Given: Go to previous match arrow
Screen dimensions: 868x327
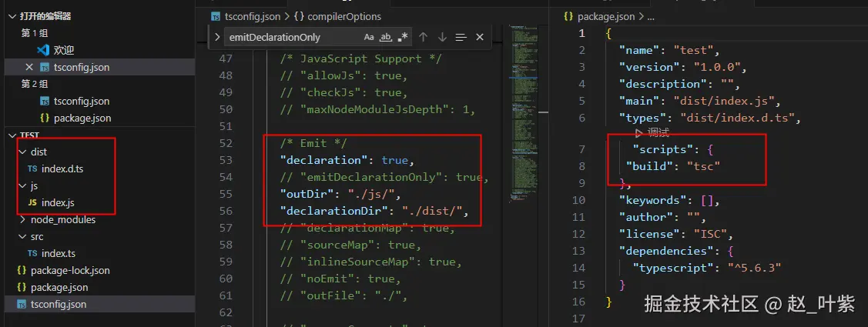Looking at the screenshot, I should pos(424,37).
